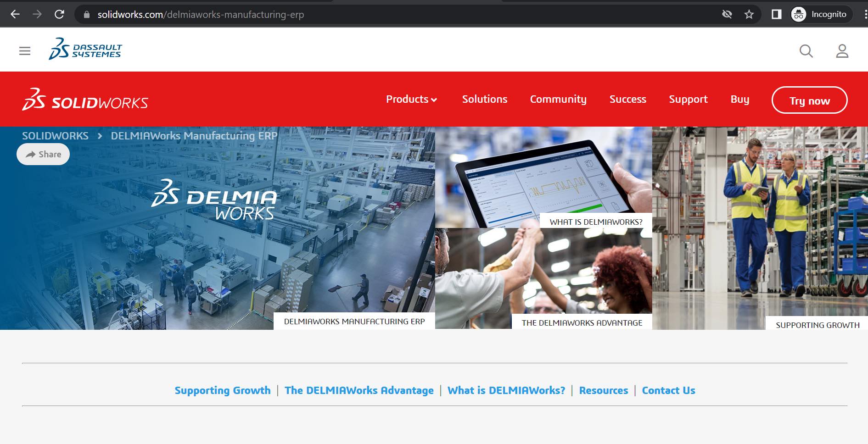This screenshot has height=444, width=868.
Task: Click DELMIAWorks Manufacturing ERP breadcrumb
Action: point(194,136)
